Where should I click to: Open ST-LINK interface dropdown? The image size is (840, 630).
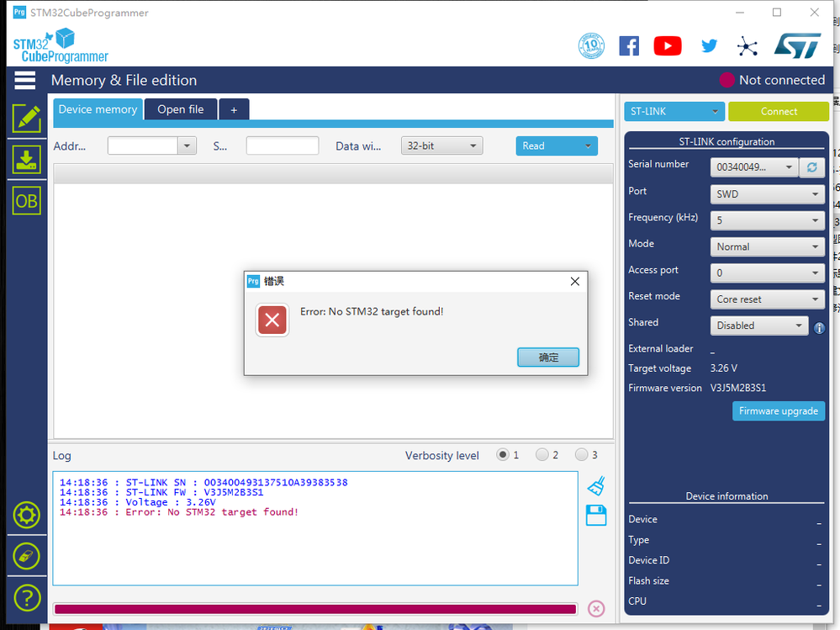pyautogui.click(x=674, y=111)
